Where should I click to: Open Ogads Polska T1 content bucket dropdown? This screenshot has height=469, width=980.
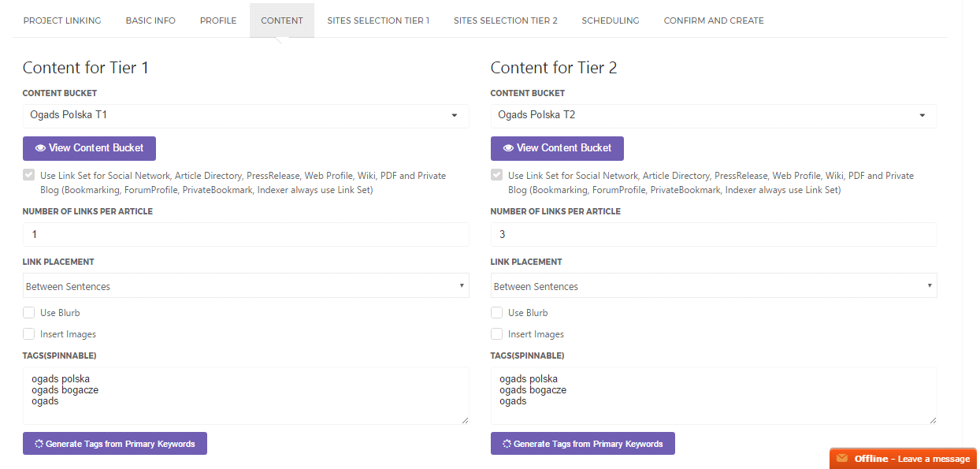(246, 116)
